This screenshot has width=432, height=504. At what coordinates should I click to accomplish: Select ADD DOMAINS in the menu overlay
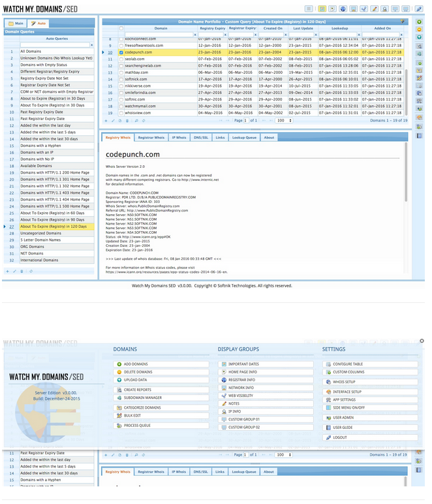coord(161,364)
